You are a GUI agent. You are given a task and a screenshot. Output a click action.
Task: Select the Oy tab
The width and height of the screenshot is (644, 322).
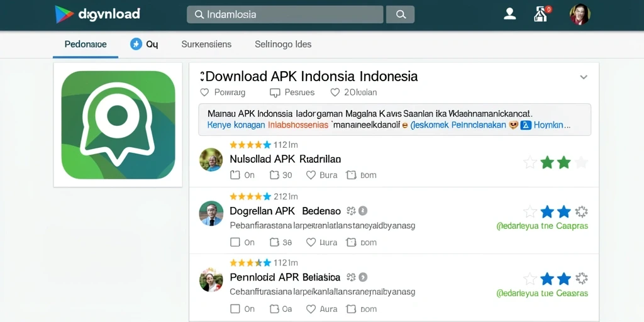point(152,45)
